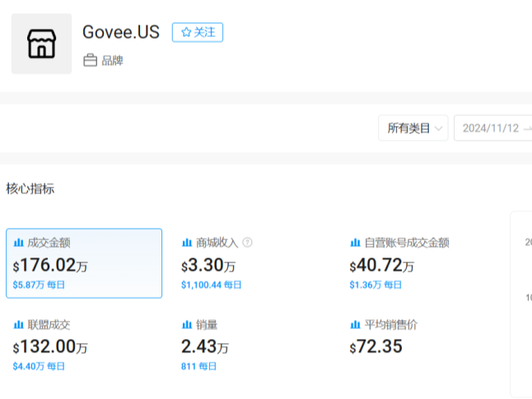
Task: Click the chart icon next to 销量
Action: (187, 325)
